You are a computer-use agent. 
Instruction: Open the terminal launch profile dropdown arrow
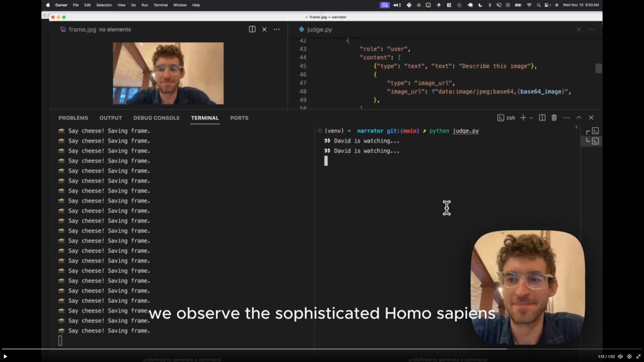[531, 118]
